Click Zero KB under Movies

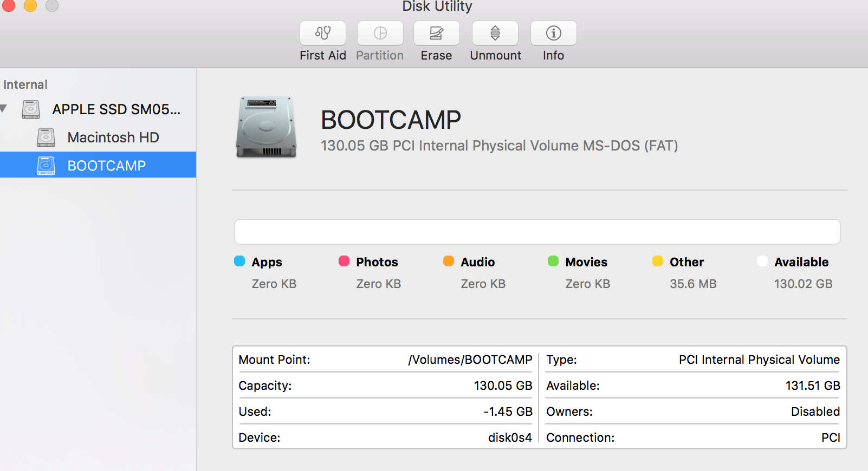[x=588, y=284]
